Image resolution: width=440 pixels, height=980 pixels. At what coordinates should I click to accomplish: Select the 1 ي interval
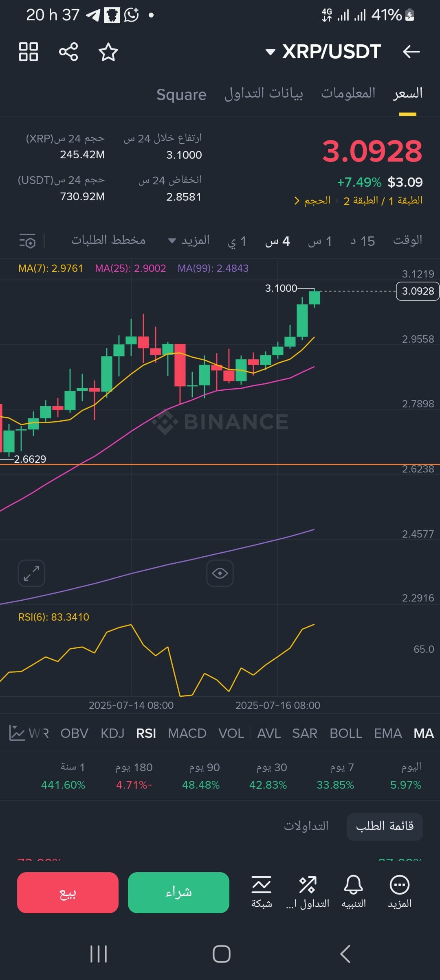237,241
